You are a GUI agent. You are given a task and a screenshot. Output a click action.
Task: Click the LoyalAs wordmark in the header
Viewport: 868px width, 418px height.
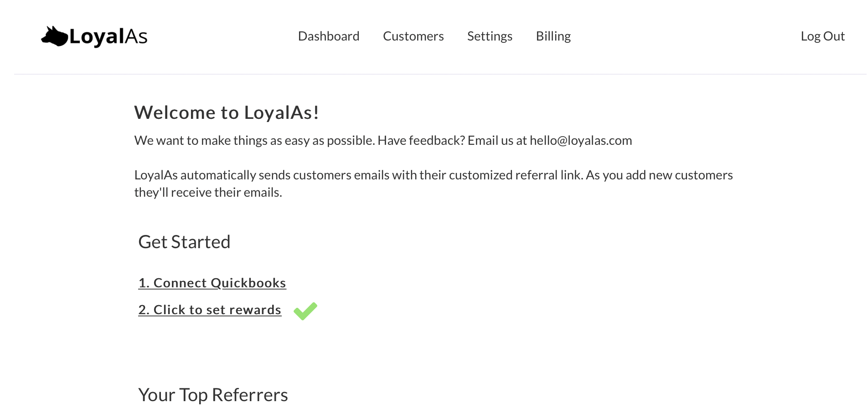[108, 37]
